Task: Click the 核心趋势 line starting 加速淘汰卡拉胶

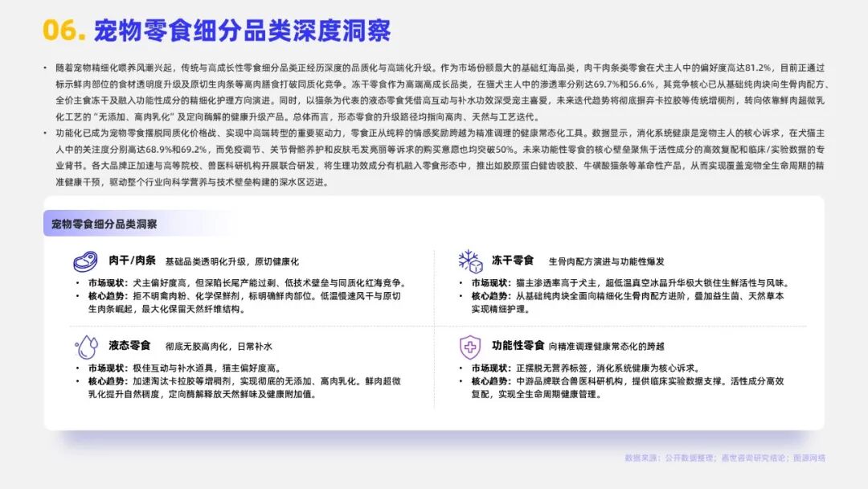Action: [244, 388]
